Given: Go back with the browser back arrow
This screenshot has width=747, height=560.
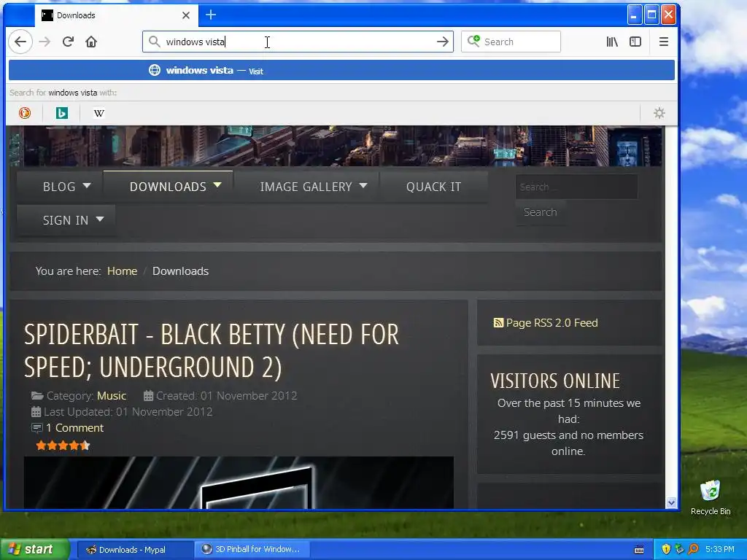Looking at the screenshot, I should coord(20,42).
